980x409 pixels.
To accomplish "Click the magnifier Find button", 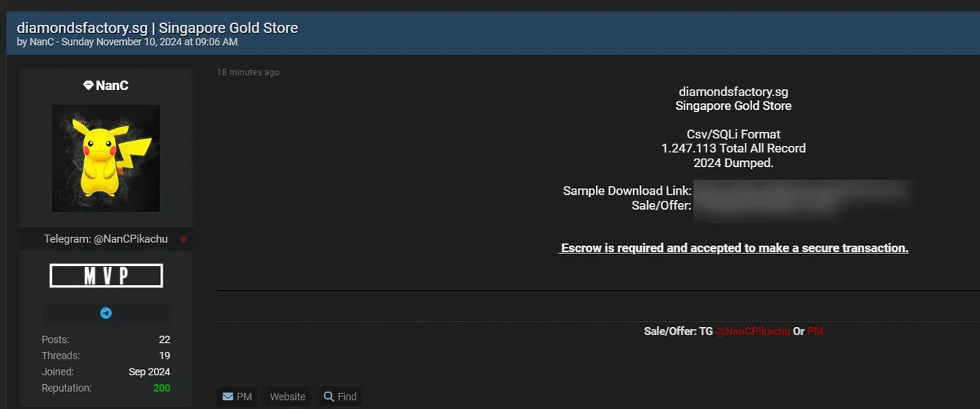I will (340, 396).
